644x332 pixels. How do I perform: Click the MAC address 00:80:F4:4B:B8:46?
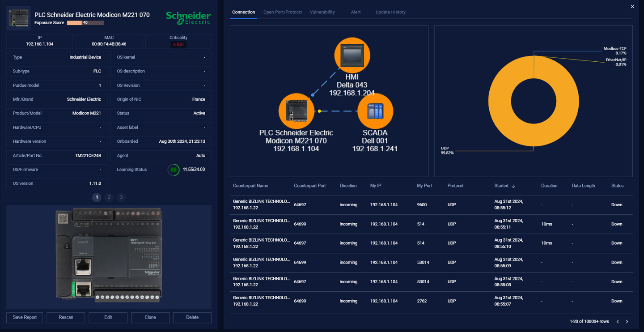tap(109, 44)
